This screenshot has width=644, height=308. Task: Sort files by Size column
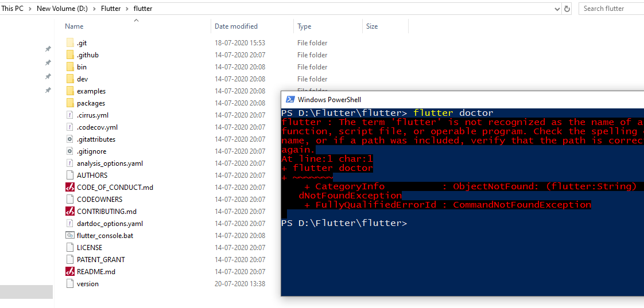pos(372,26)
